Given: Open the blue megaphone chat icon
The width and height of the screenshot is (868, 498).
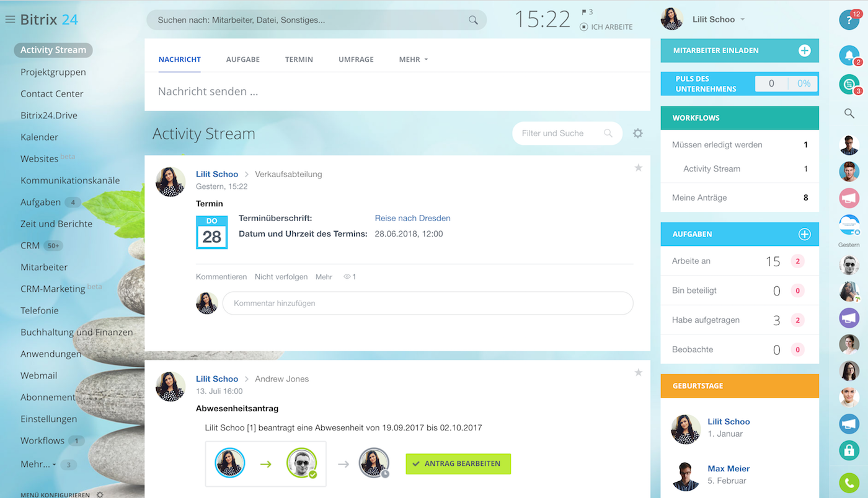Looking at the screenshot, I should click(x=849, y=424).
